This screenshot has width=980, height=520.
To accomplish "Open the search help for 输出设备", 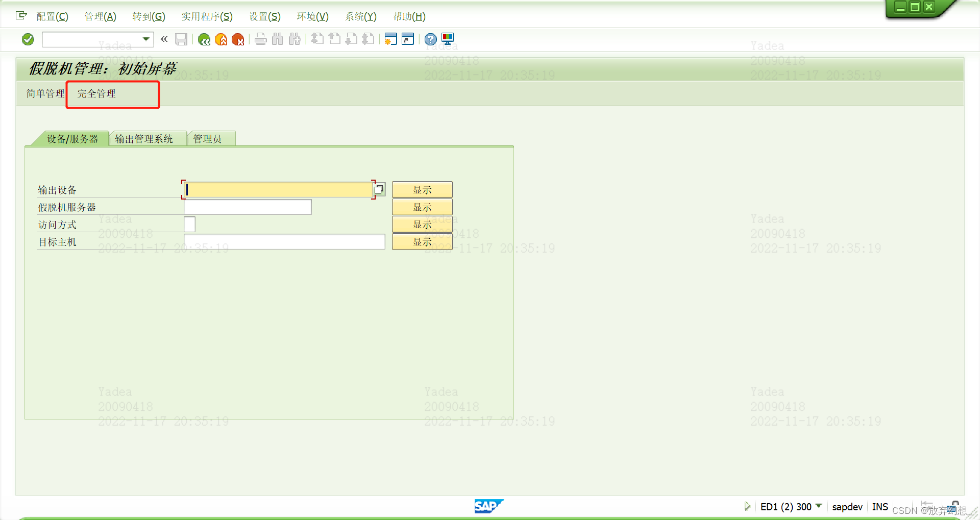I will (379, 190).
